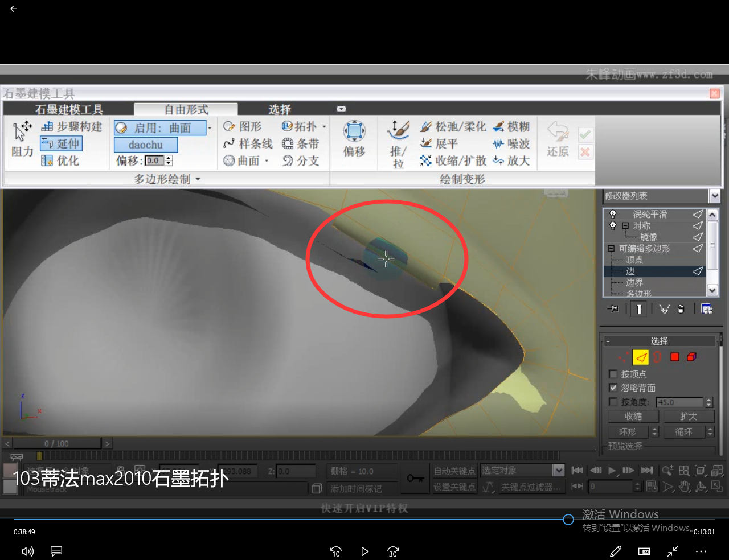The width and height of the screenshot is (729, 560).
Task: Choose the 优化 optimize tool
Action: [60, 160]
